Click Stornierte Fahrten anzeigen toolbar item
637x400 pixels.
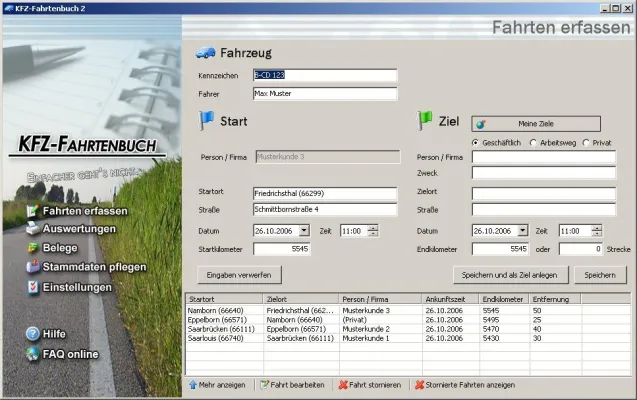[x=465, y=385]
